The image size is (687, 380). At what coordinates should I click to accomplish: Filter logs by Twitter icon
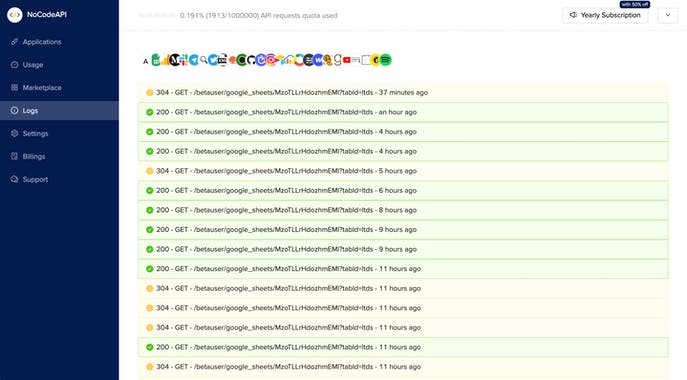[x=213, y=60]
